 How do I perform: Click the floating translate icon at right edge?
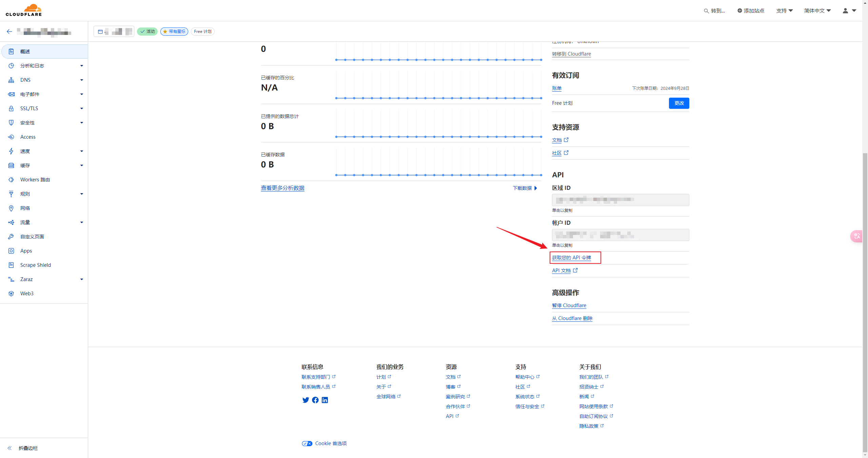click(857, 236)
